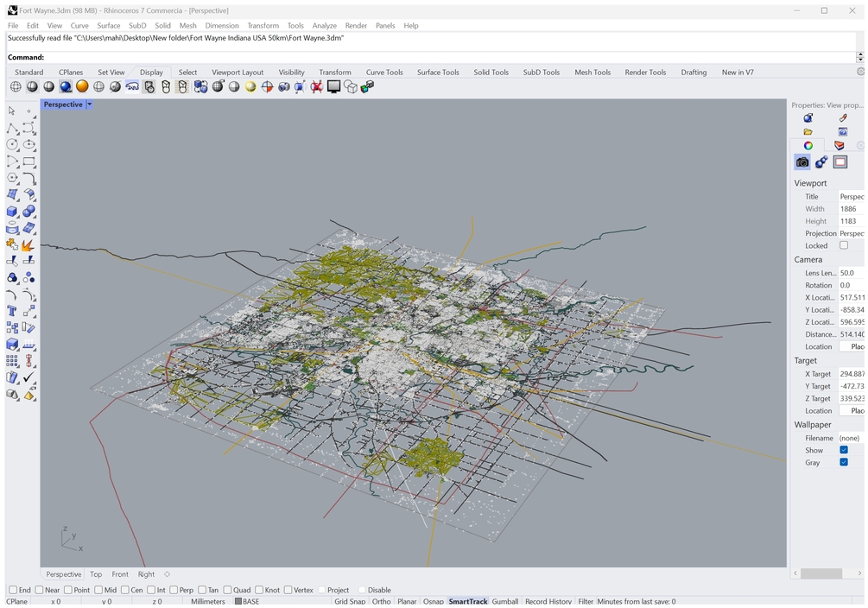Choose the Circle drawing tool
The width and height of the screenshot is (868, 608).
click(x=12, y=145)
